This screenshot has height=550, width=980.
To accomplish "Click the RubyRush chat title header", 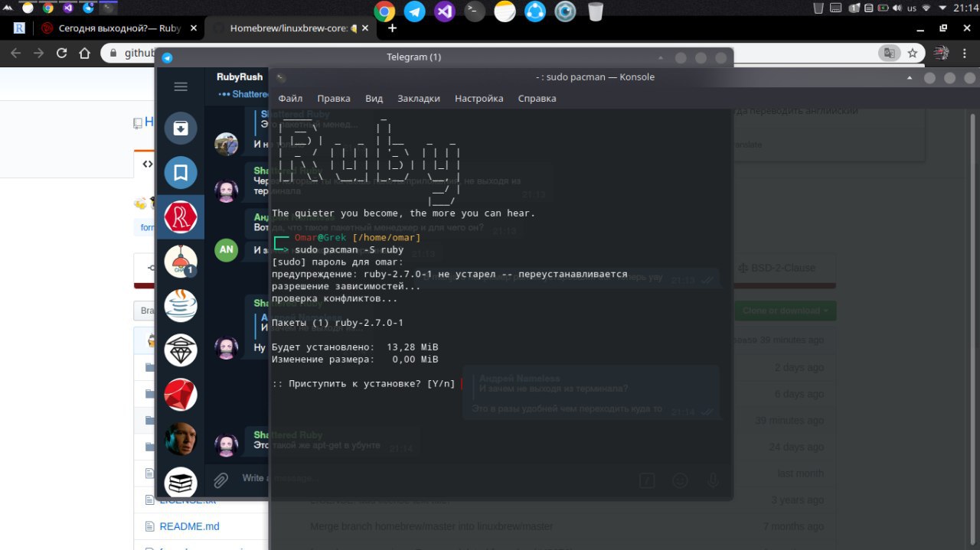I will coord(240,76).
